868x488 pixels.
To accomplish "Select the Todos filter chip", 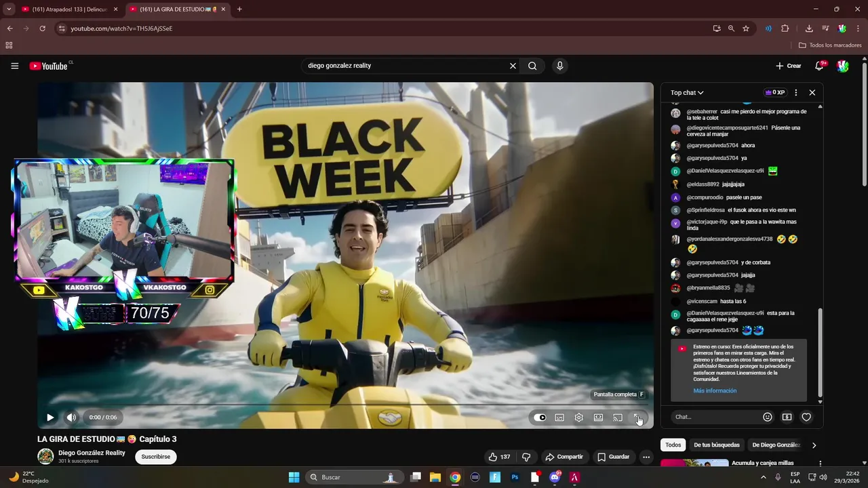I will click(x=673, y=445).
